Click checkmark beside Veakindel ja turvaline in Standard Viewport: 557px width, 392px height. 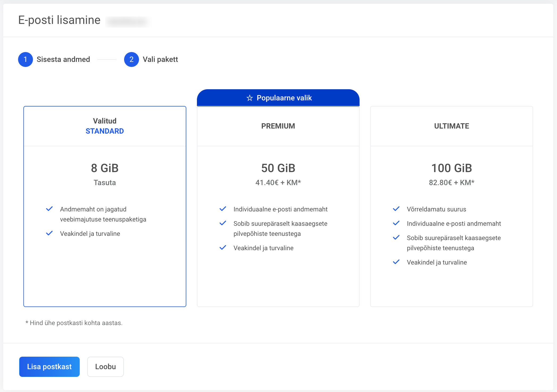click(49, 233)
